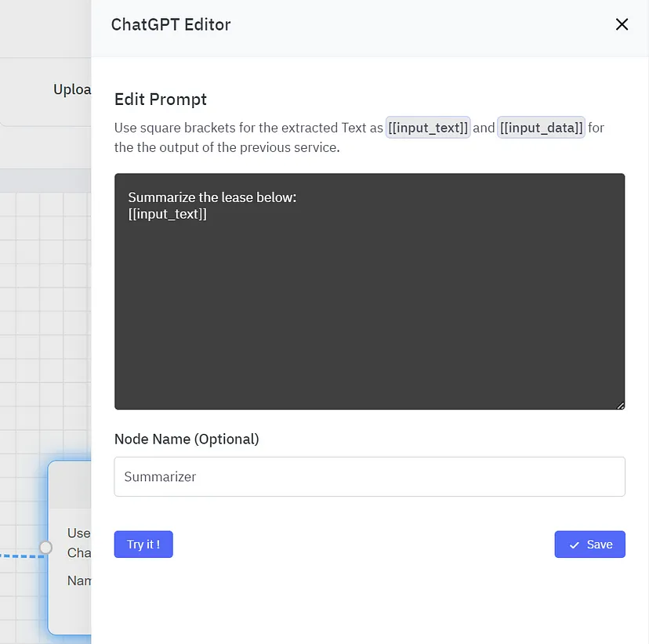This screenshot has width=649, height=644.
Task: Click the X icon at the top right
Action: (622, 24)
